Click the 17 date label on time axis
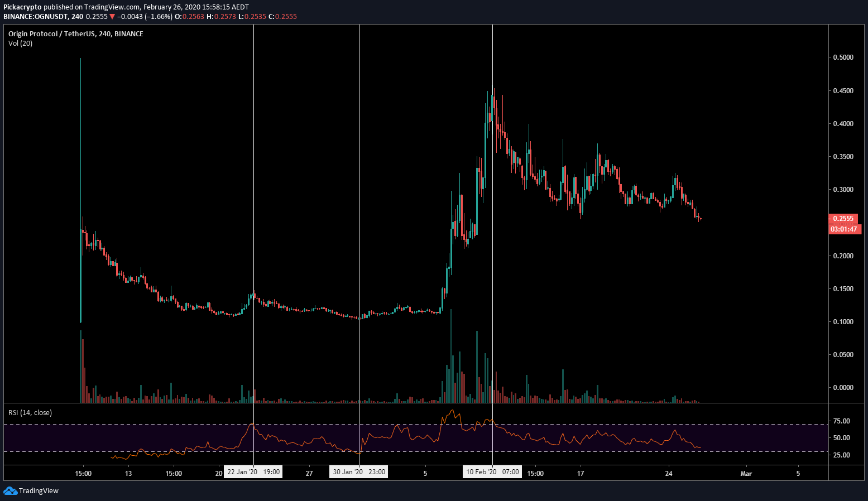The width and height of the screenshot is (868, 501). pos(581,474)
